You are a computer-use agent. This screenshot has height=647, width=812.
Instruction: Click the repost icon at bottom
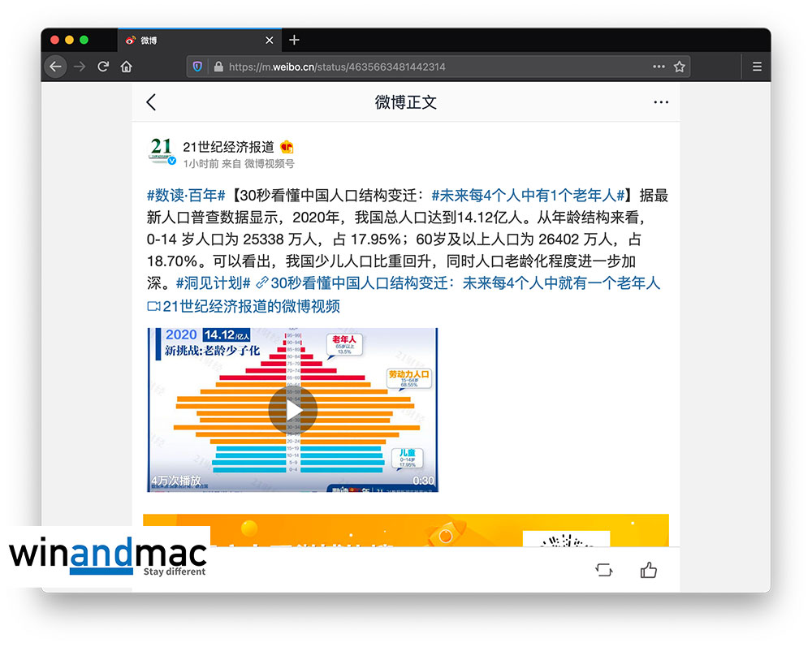click(604, 570)
